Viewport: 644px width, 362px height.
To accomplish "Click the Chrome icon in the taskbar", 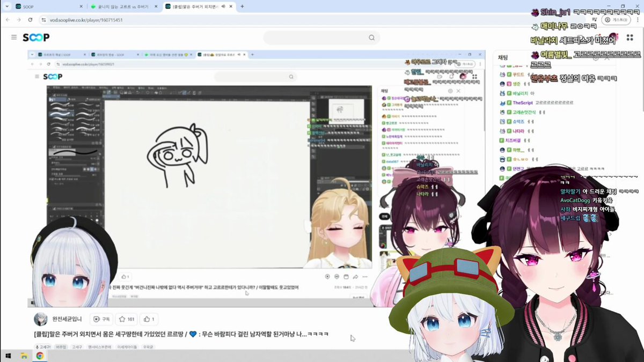I will click(x=40, y=356).
